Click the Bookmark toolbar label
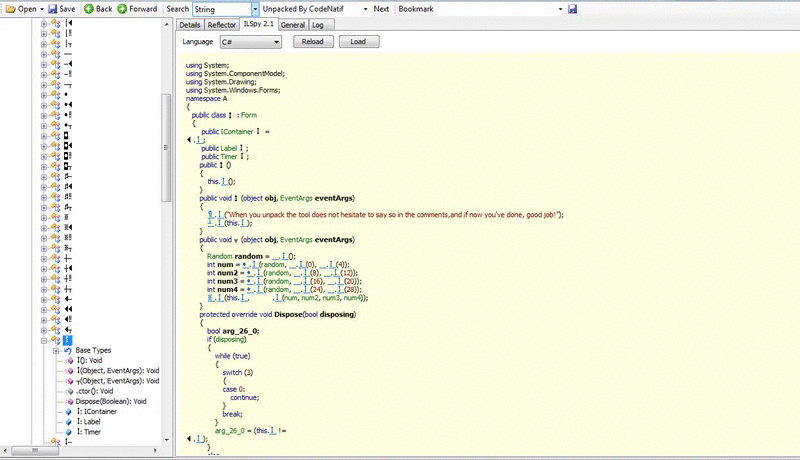Image resolution: width=800 pixels, height=460 pixels. click(416, 9)
